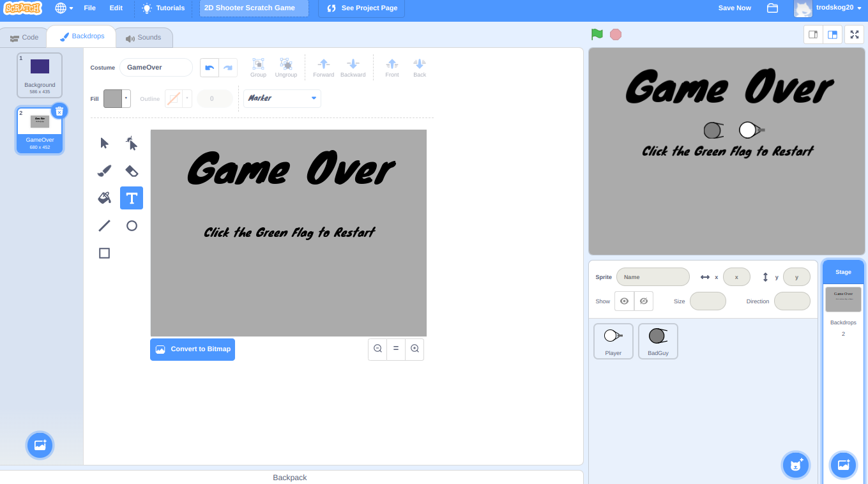This screenshot has width=868, height=484.
Task: Select the Fill paint bucket tool
Action: [x=104, y=198]
